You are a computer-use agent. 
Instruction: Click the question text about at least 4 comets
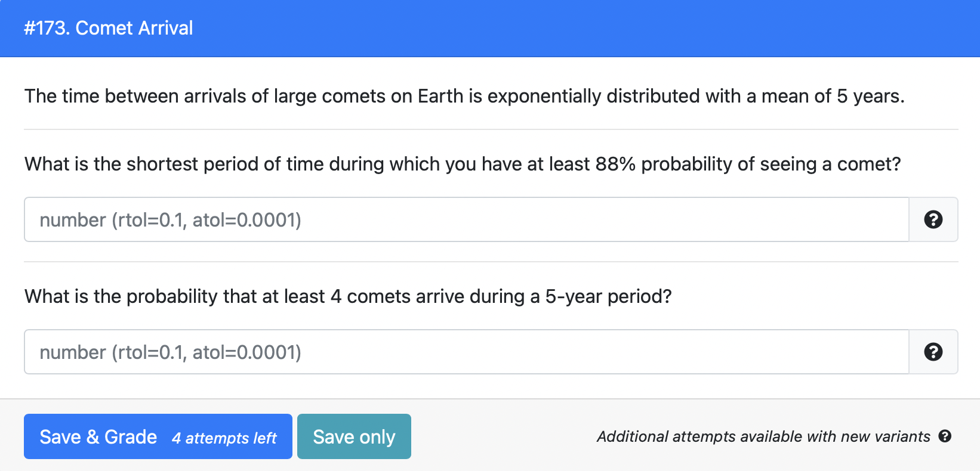(347, 296)
